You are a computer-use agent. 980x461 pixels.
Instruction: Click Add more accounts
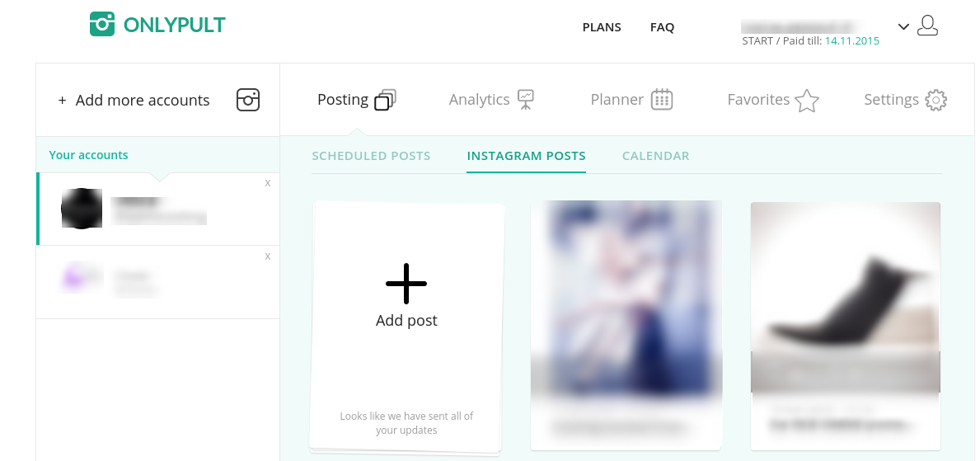(x=134, y=101)
